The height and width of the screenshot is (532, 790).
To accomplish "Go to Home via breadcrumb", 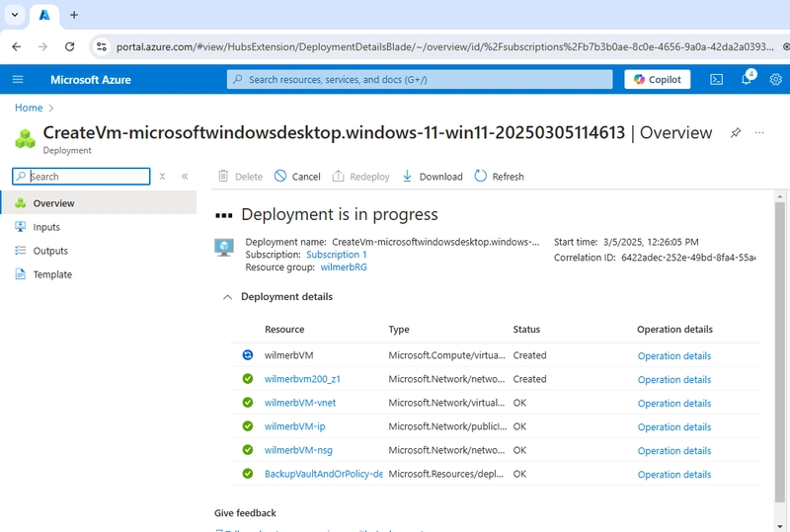I will point(29,108).
